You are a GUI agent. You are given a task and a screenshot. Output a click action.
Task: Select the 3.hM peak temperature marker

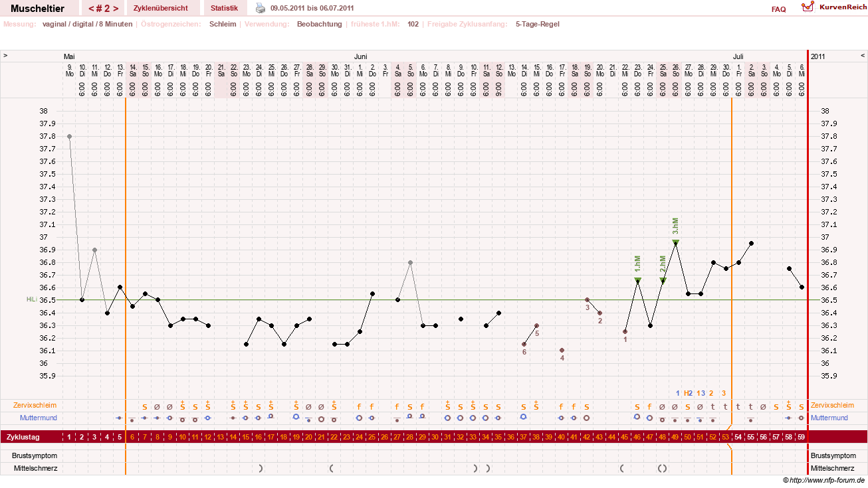675,242
